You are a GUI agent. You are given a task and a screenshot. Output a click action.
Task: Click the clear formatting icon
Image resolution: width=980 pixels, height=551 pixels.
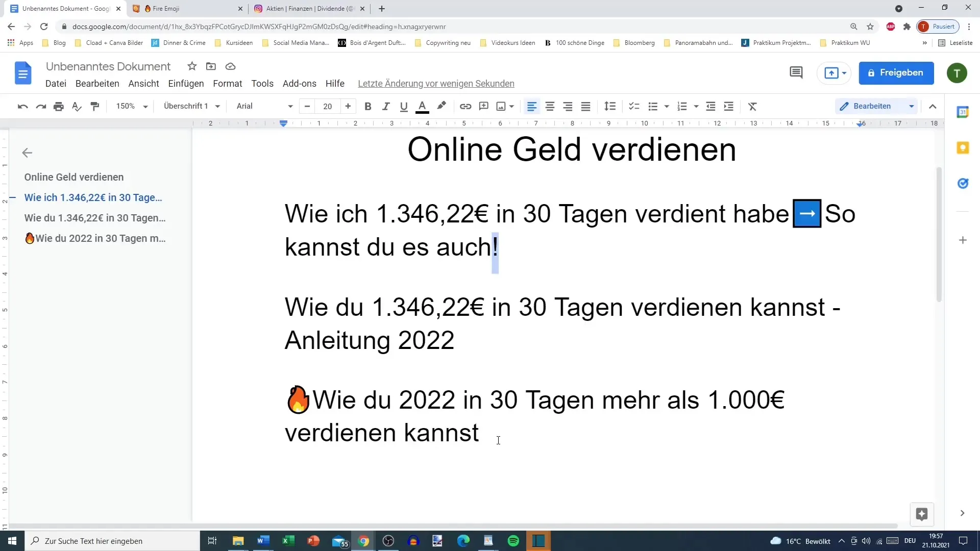752,106
